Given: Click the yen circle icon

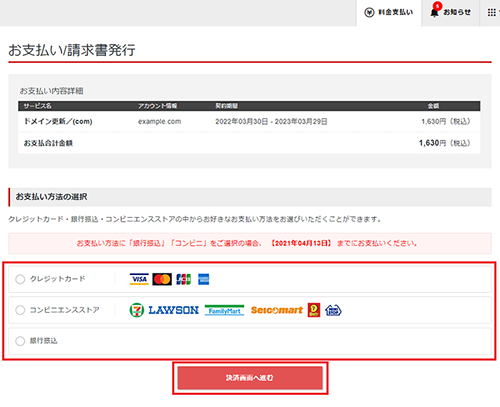Looking at the screenshot, I should pyautogui.click(x=369, y=13).
